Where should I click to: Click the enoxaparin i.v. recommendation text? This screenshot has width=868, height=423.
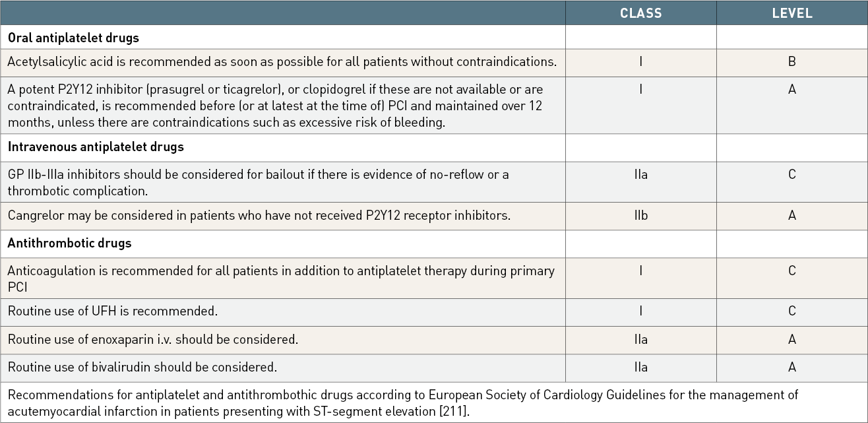[153, 340]
